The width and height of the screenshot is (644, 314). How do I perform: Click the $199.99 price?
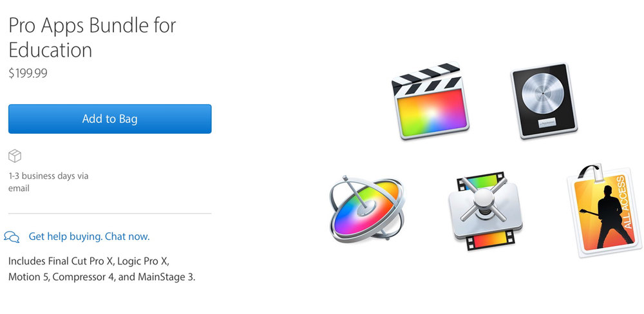tap(28, 73)
